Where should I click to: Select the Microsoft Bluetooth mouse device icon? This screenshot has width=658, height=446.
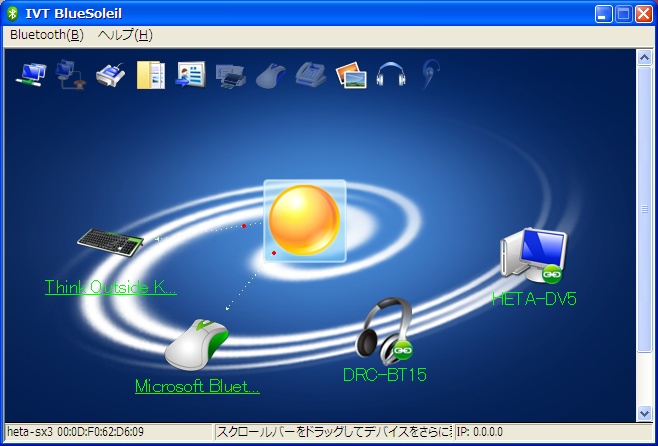196,345
